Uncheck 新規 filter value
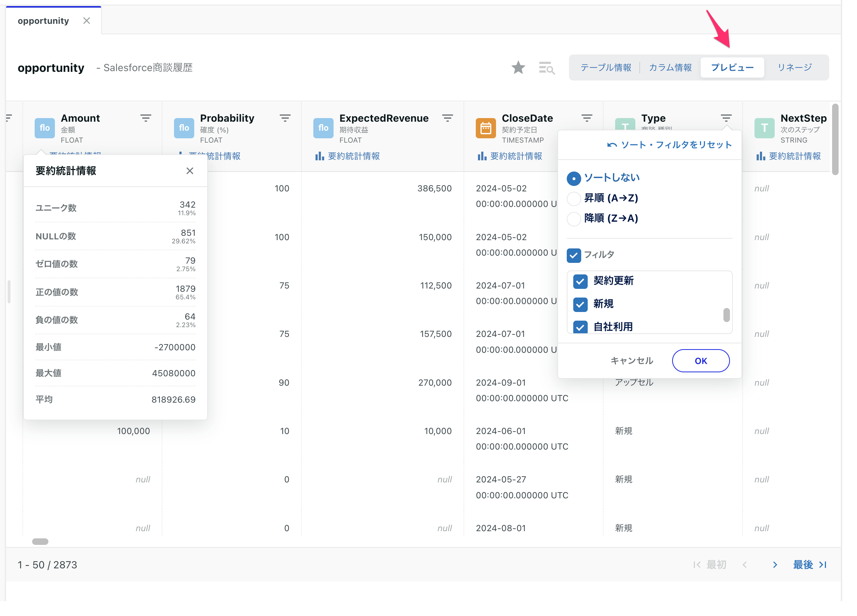The image size is (857, 616). (580, 304)
